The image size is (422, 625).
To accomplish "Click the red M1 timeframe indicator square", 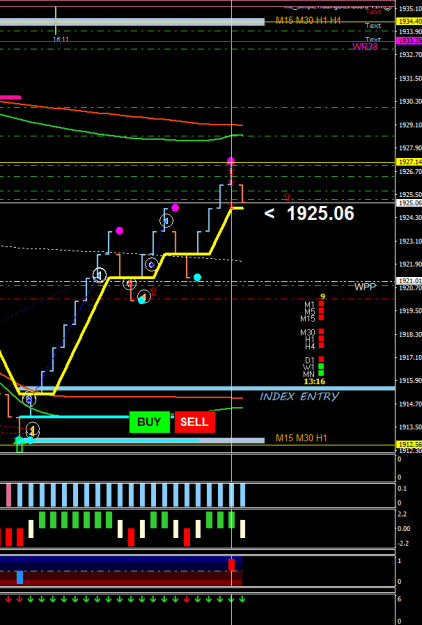I will [x=321, y=304].
